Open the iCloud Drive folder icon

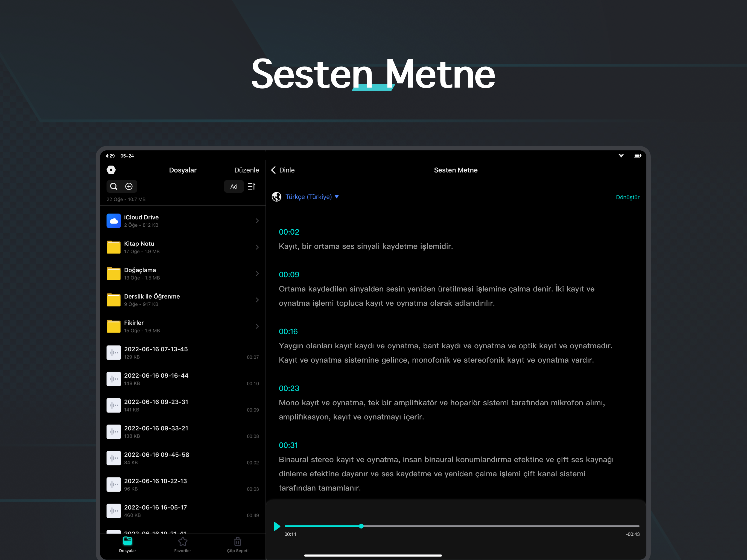pyautogui.click(x=113, y=221)
